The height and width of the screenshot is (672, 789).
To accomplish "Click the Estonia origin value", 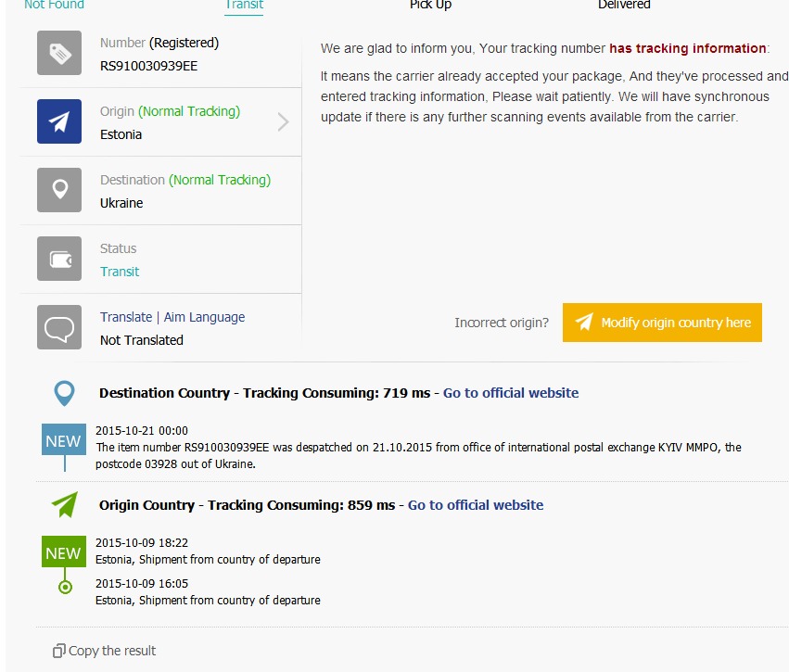I will [121, 134].
